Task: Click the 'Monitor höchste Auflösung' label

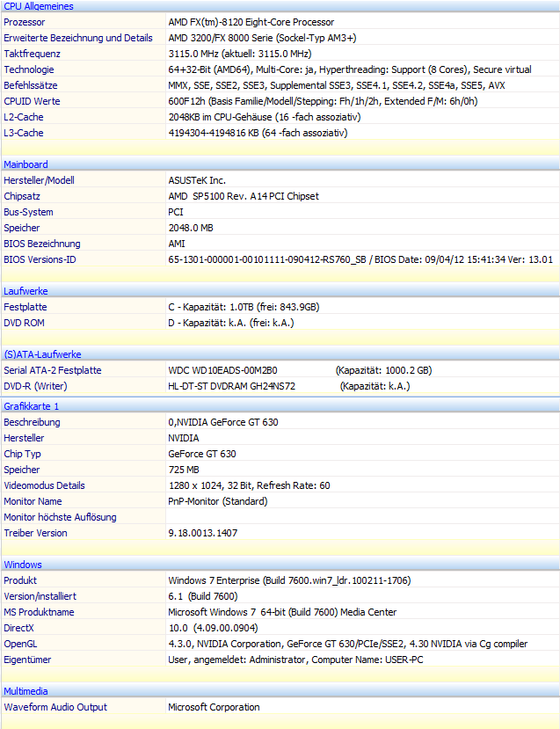Action: (x=61, y=516)
